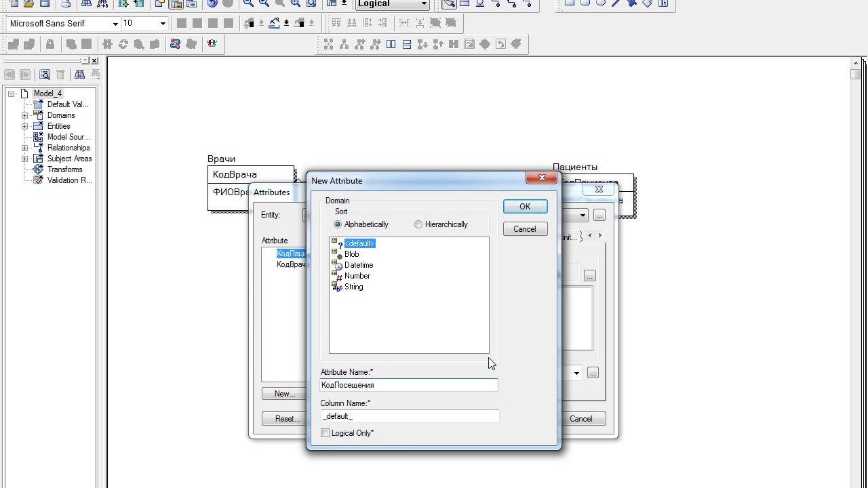This screenshot has width=868, height=488.
Task: Click the Врачи entity title
Action: pyautogui.click(x=222, y=159)
